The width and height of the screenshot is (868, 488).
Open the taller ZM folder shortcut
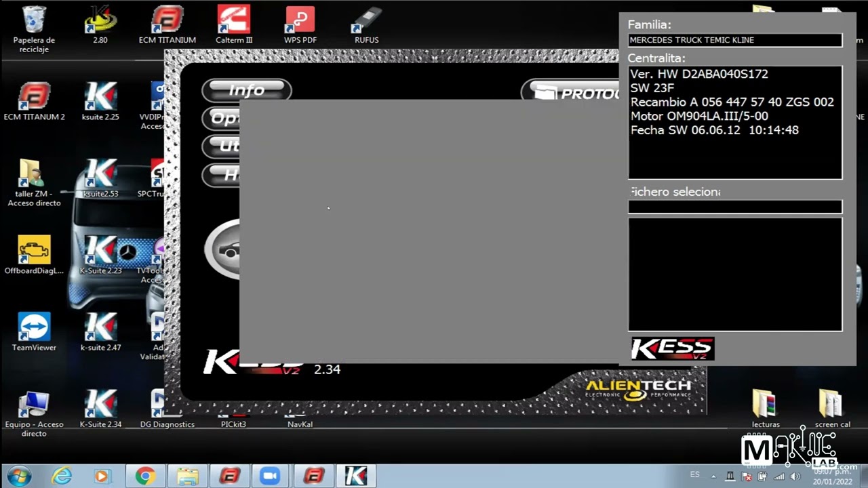pyautogui.click(x=34, y=182)
